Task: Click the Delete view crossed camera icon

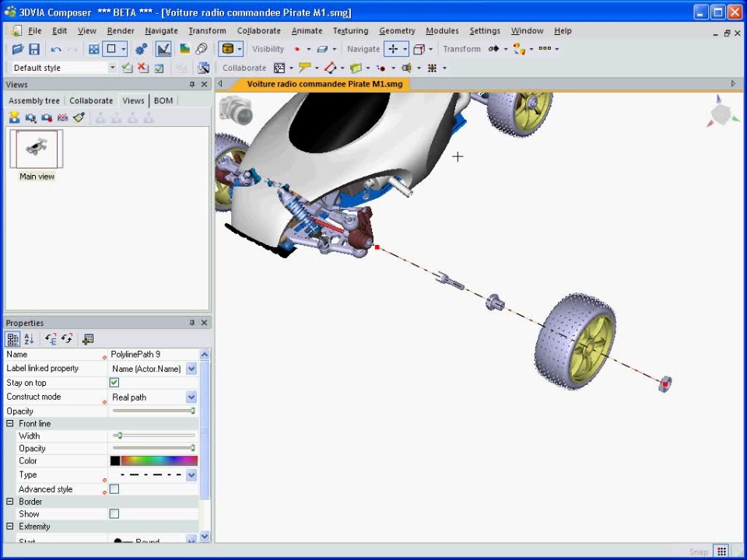Action: [x=62, y=117]
